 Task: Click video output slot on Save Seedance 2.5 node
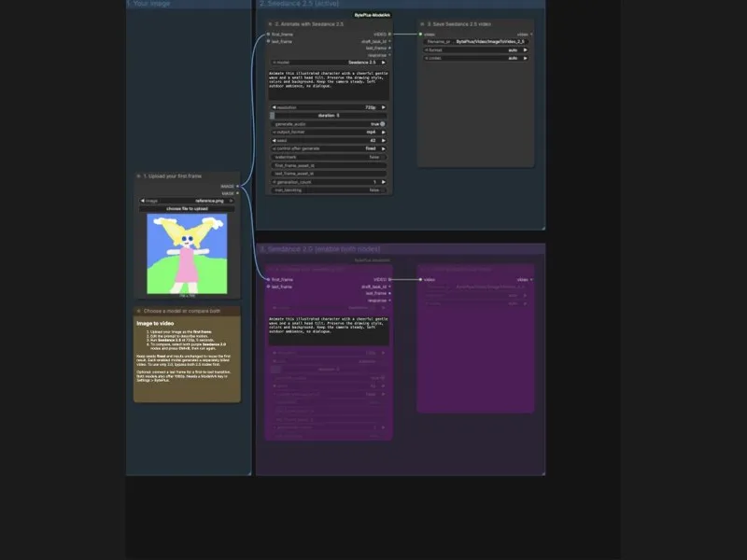click(531, 35)
